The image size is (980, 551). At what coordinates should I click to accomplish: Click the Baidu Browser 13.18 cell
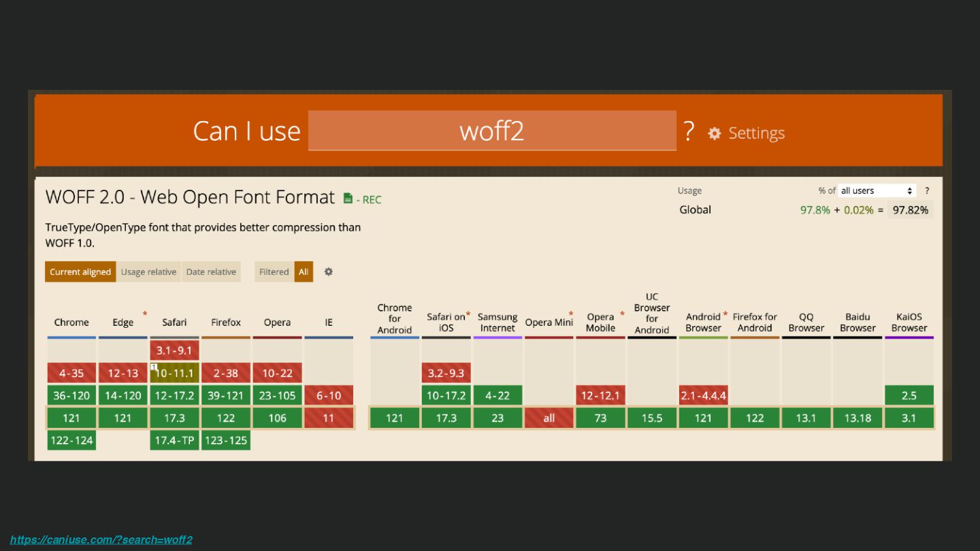point(857,418)
